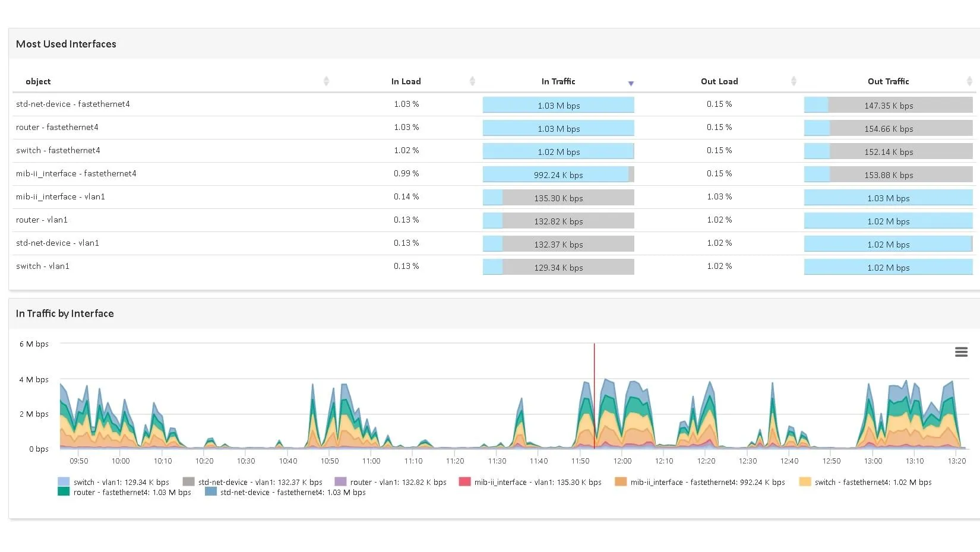Click the In Load column sort icon
Image resolution: width=980 pixels, height=552 pixels.
coord(472,81)
